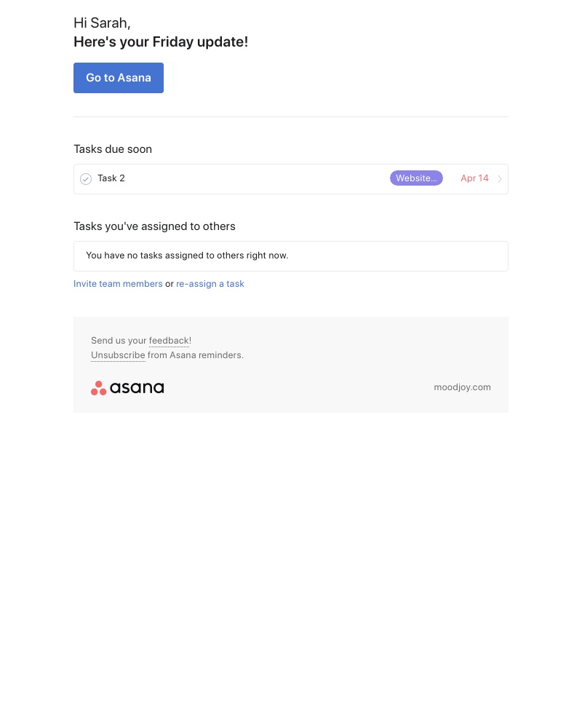The image size is (582, 728).
Task: Open the Invite team members link
Action: [118, 284]
